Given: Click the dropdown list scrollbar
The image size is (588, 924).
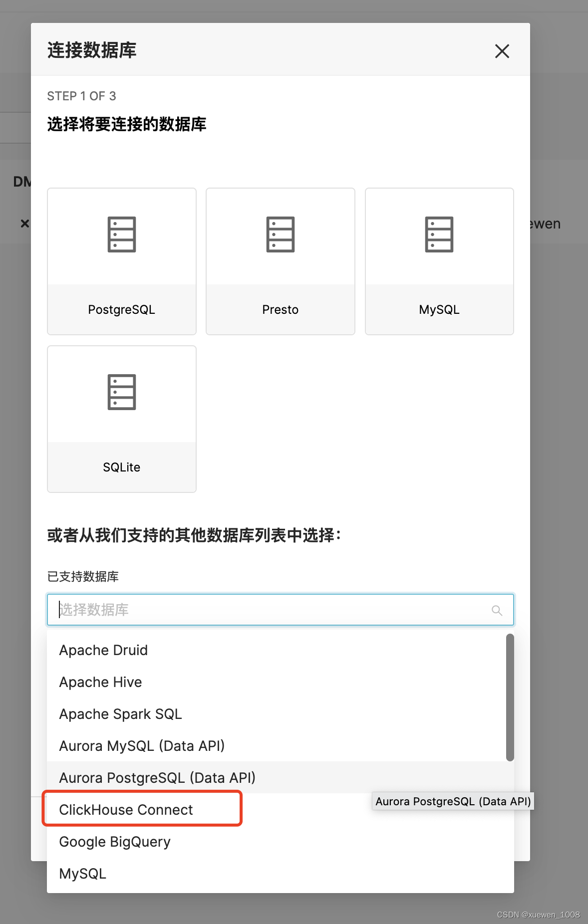Looking at the screenshot, I should [x=510, y=697].
